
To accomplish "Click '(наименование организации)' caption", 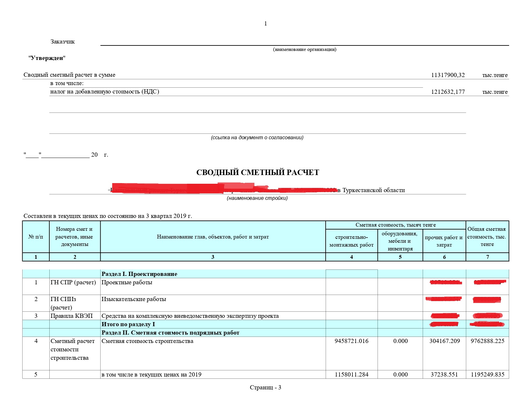I will tap(305, 49).
